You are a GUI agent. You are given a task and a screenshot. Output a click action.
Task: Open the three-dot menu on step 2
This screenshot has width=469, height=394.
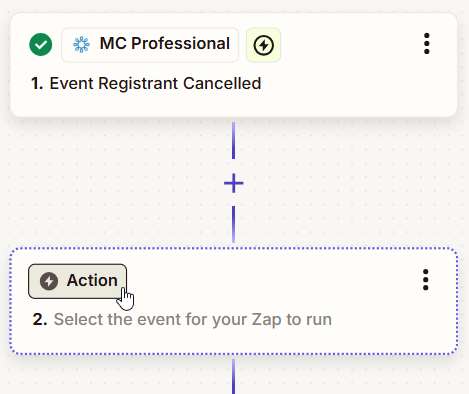pyautogui.click(x=426, y=280)
